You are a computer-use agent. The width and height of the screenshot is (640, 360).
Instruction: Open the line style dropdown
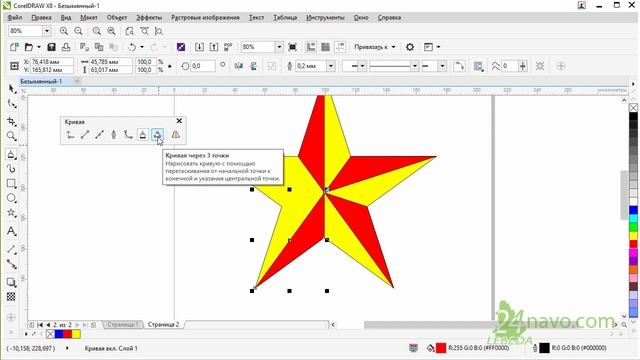415,66
